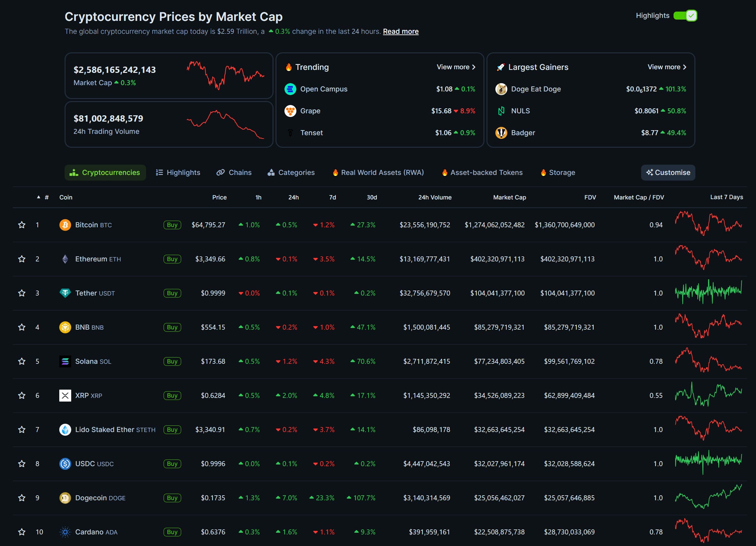Open Bitcoin's last 7 days sparkline chart
Image resolution: width=756 pixels, height=546 pixels.
click(x=708, y=224)
